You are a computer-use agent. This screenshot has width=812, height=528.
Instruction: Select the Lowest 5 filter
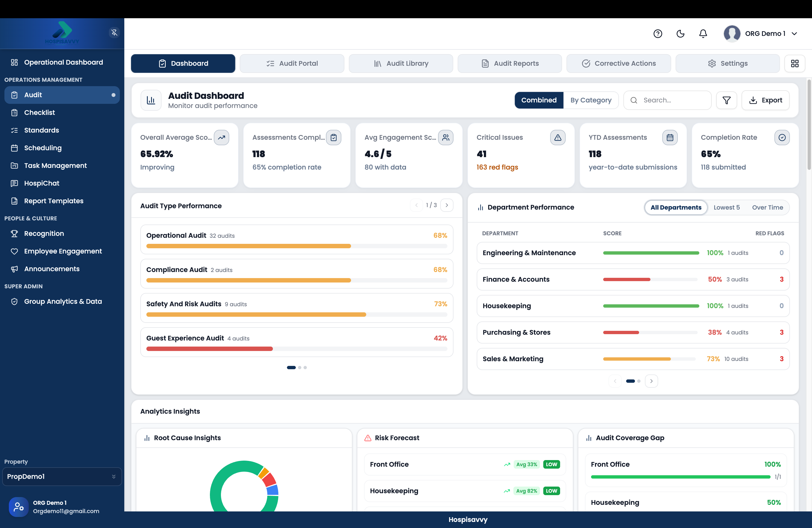(x=727, y=207)
